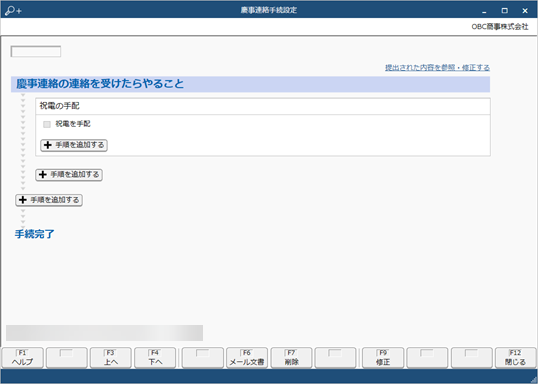Open F6 メール文書 function

247,358
